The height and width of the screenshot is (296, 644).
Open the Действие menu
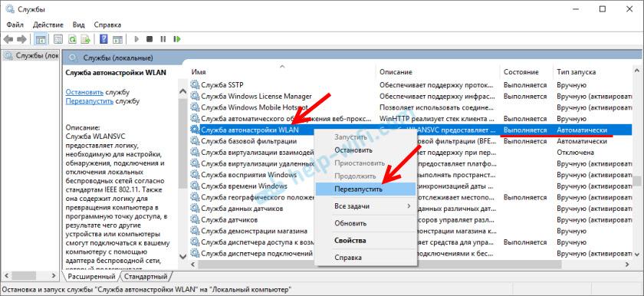[48, 25]
